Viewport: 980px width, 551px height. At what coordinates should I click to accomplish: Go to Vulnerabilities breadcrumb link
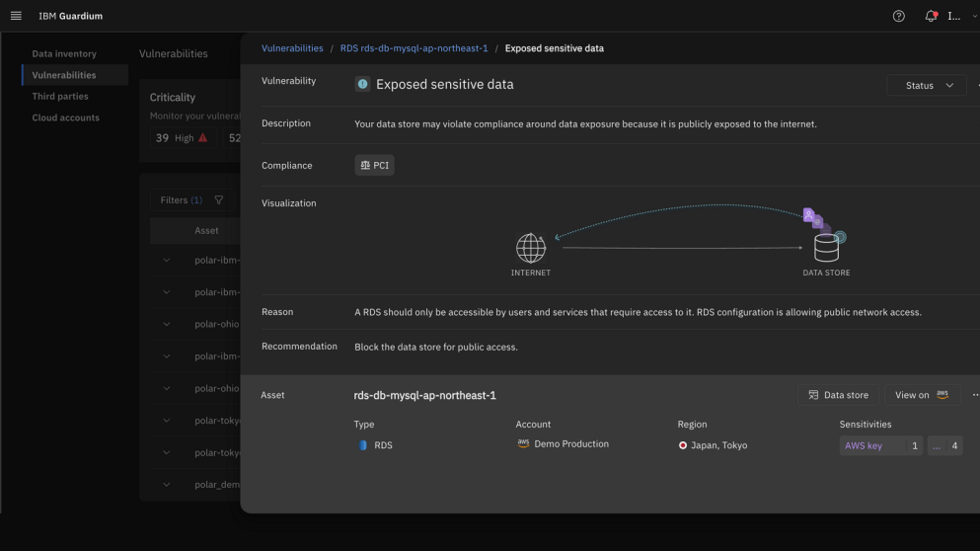pos(292,48)
